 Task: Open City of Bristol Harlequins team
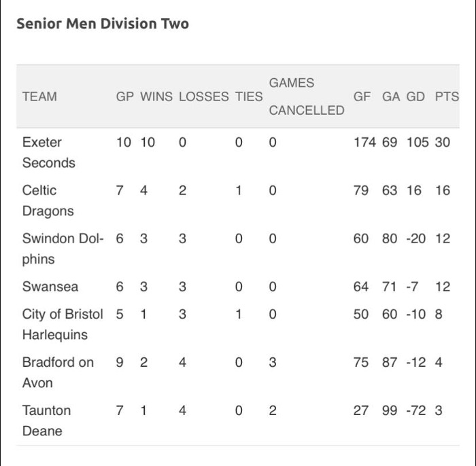[x=63, y=324]
